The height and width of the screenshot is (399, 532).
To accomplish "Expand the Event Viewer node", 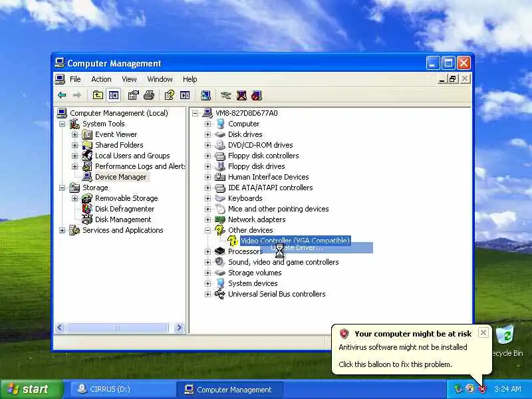I will click(x=74, y=135).
